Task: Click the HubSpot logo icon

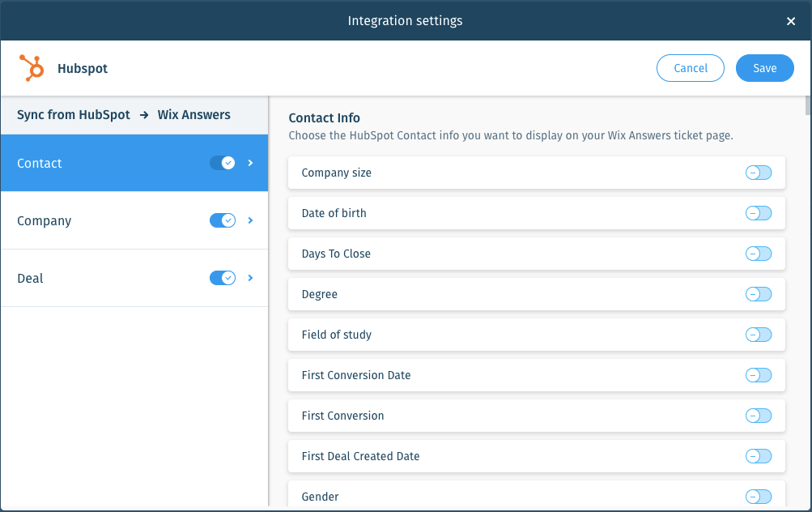Action: pyautogui.click(x=32, y=68)
